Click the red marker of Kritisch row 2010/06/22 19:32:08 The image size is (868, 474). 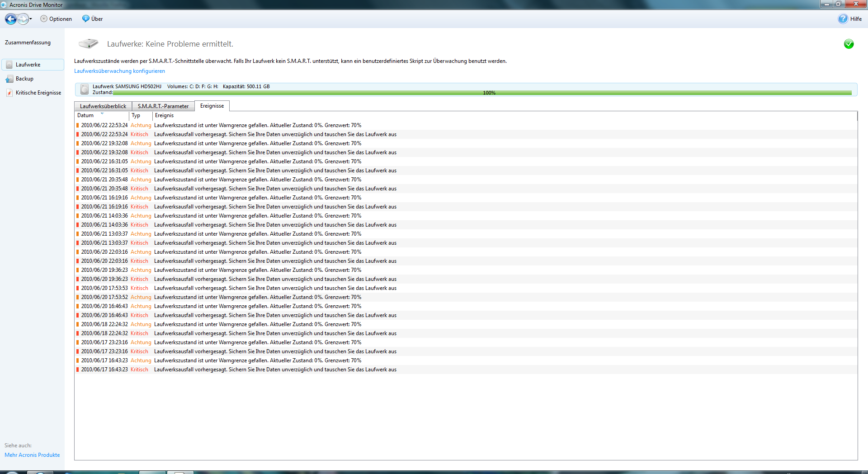pyautogui.click(x=77, y=152)
